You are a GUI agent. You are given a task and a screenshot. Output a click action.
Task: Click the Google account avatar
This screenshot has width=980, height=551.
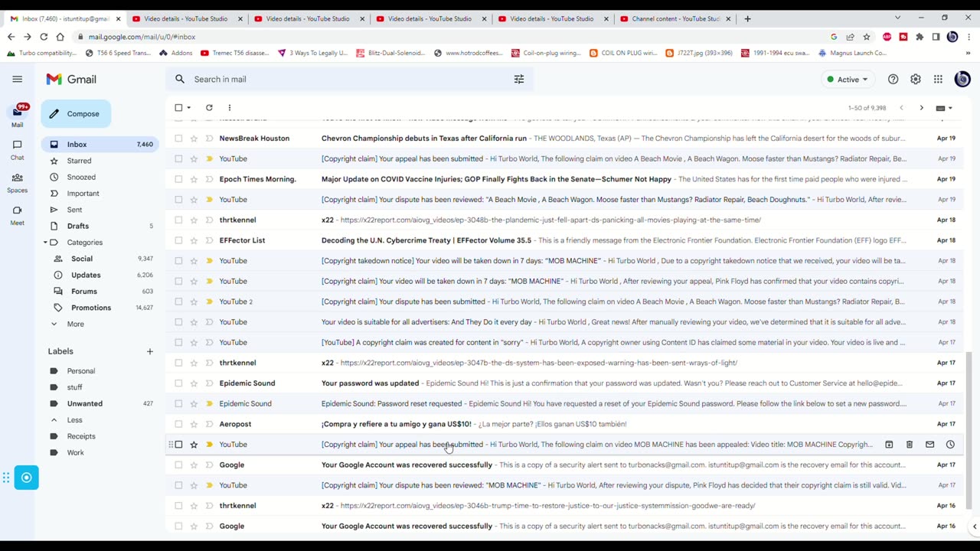[962, 79]
